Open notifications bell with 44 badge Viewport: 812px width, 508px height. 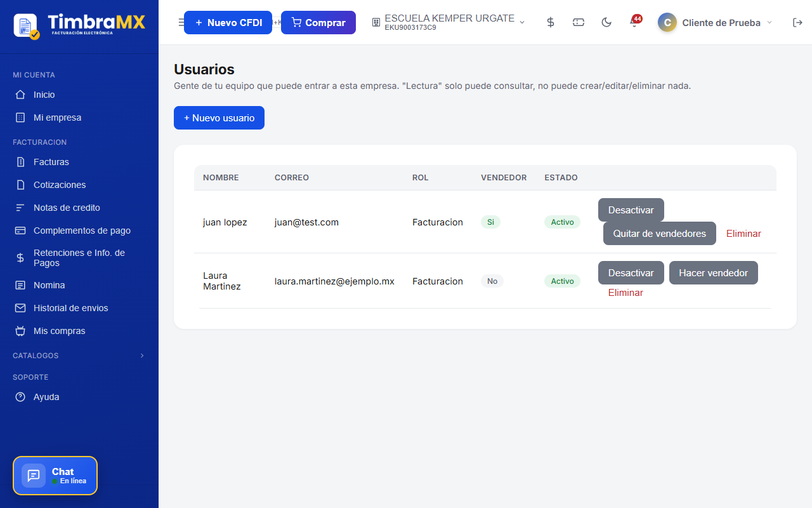pos(634,22)
